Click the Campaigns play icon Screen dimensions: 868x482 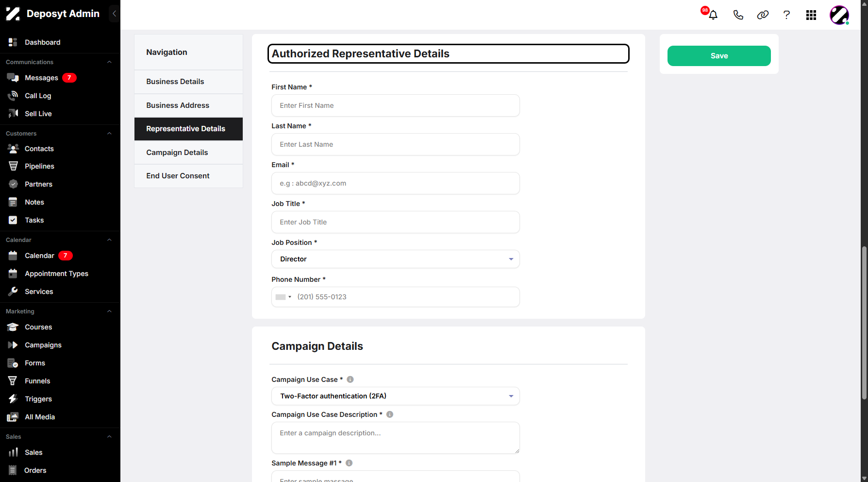click(x=13, y=345)
